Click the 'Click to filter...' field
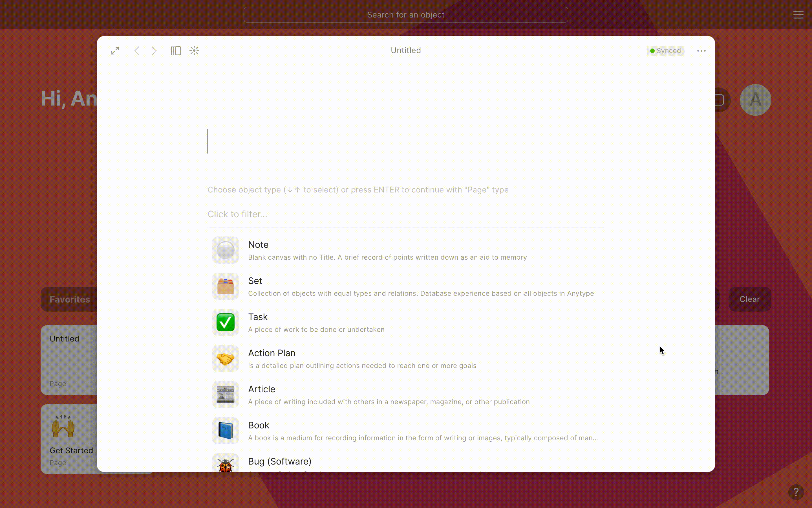This screenshot has width=812, height=508. click(x=406, y=214)
